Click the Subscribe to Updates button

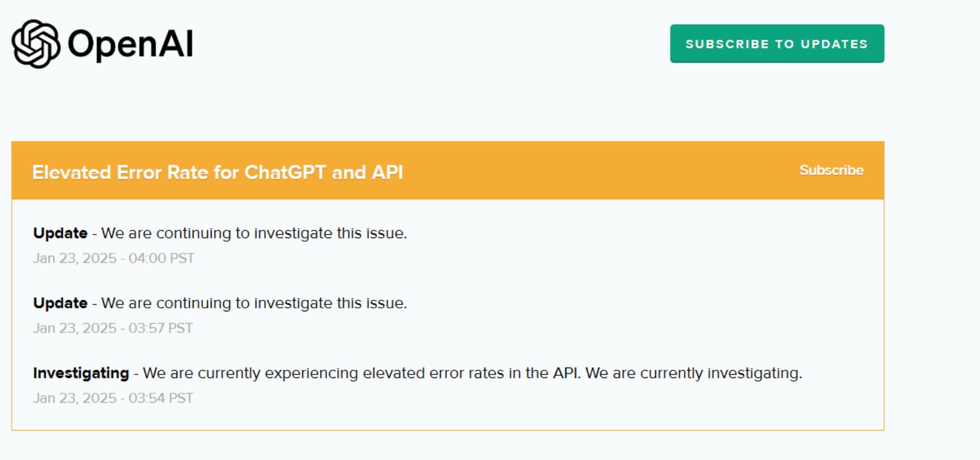point(777,44)
